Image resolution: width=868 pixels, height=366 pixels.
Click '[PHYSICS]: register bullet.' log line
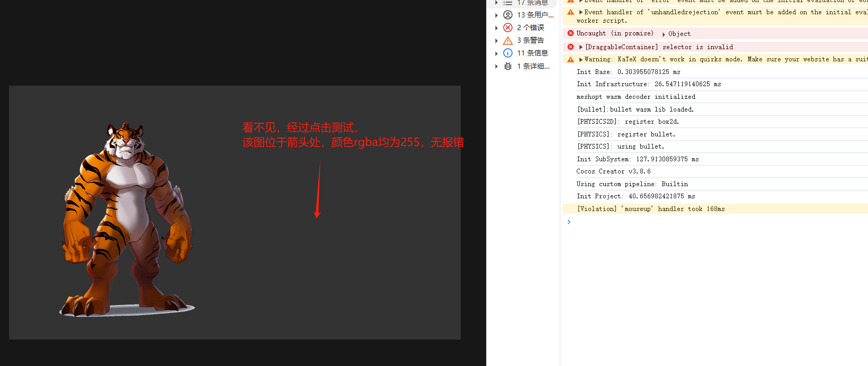click(626, 134)
